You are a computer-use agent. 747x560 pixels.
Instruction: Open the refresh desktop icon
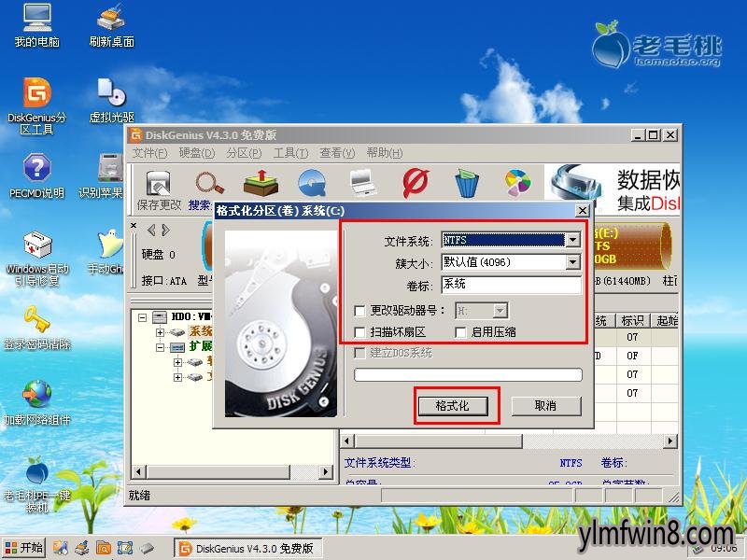(111, 24)
